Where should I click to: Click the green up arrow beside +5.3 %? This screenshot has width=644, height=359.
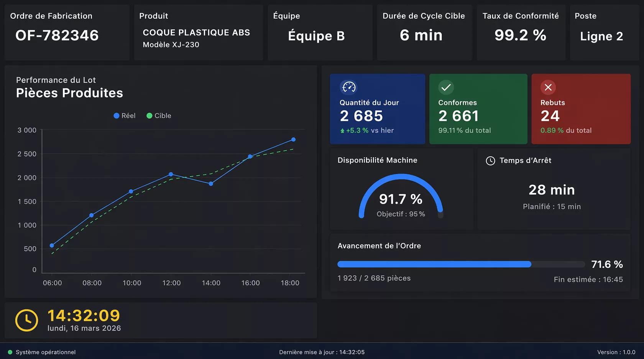[x=342, y=131]
